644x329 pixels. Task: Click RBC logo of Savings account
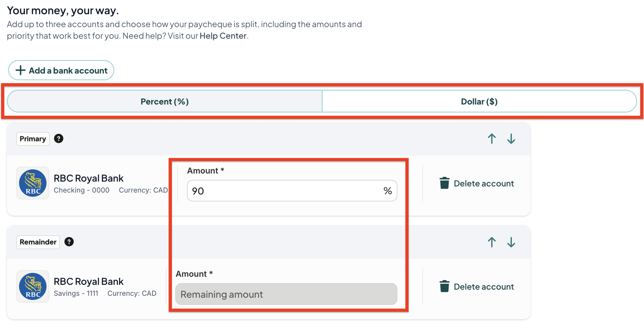[x=33, y=286]
